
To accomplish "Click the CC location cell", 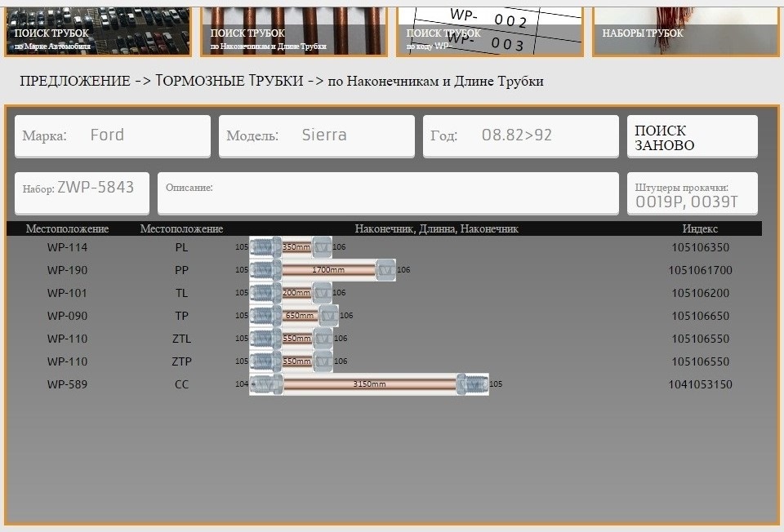I will click(181, 384).
